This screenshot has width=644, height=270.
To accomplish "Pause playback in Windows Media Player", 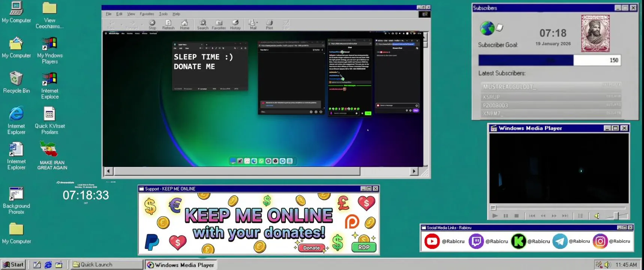I will coord(506,216).
